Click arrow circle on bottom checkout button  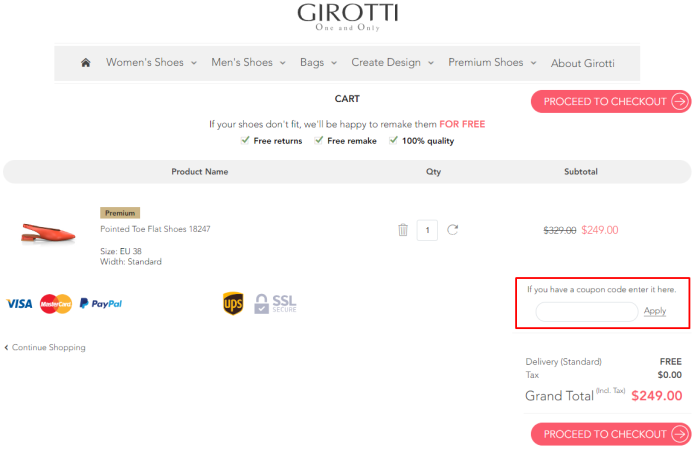click(x=680, y=434)
